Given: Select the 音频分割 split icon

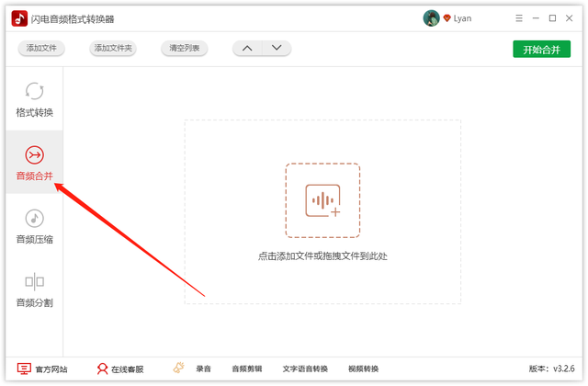Looking at the screenshot, I should [35, 281].
